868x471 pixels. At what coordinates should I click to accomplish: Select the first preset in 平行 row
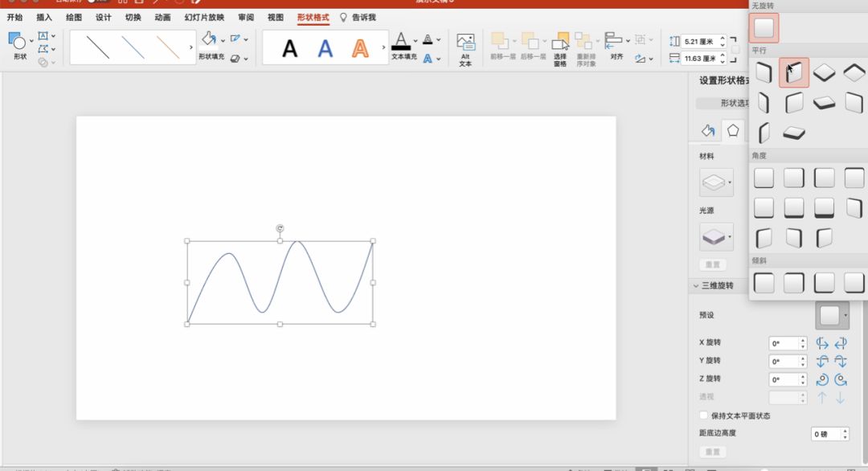pyautogui.click(x=764, y=72)
